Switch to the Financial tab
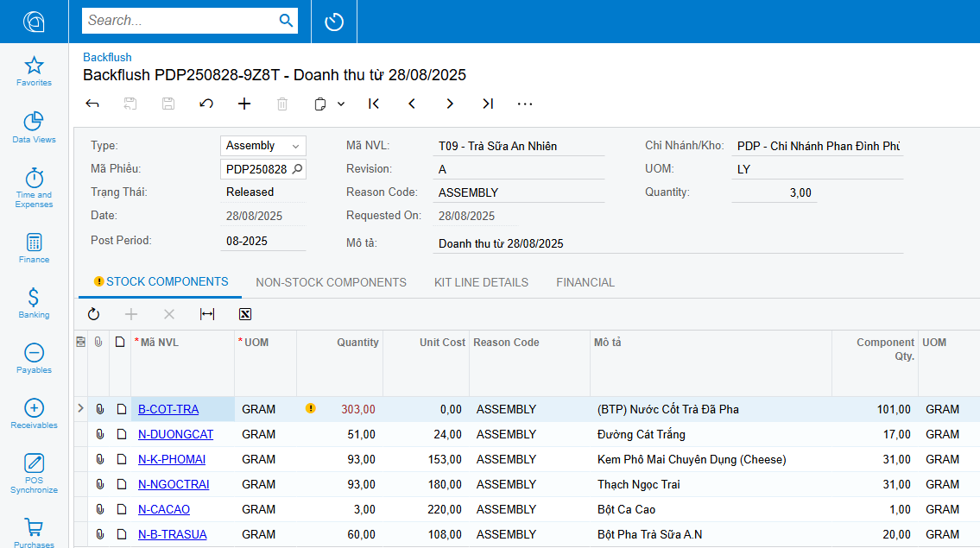This screenshot has width=980, height=548. coord(585,282)
